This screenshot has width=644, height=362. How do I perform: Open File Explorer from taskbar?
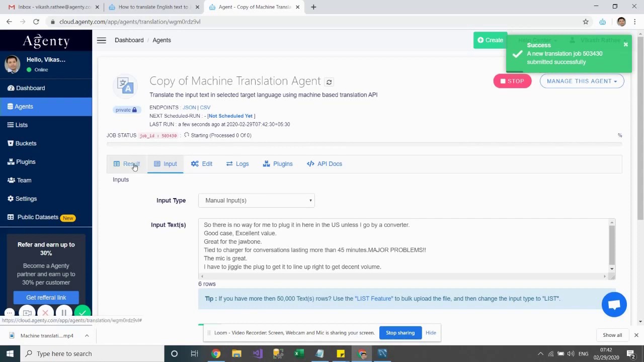(x=236, y=353)
